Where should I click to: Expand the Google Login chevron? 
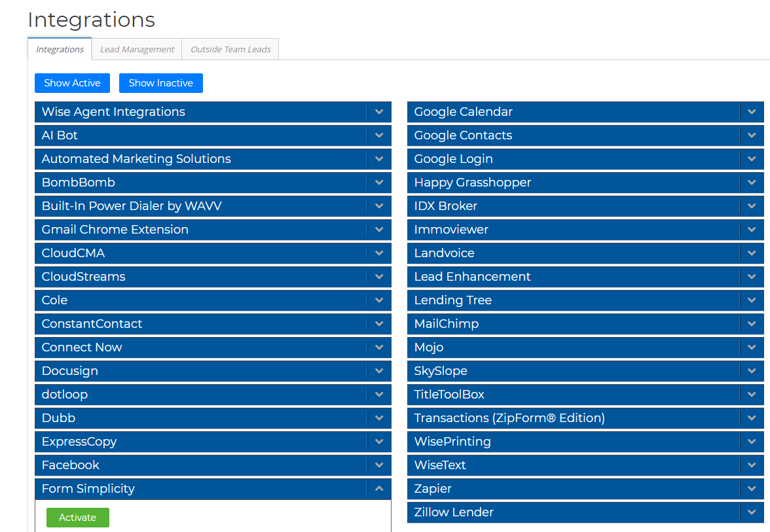click(752, 158)
